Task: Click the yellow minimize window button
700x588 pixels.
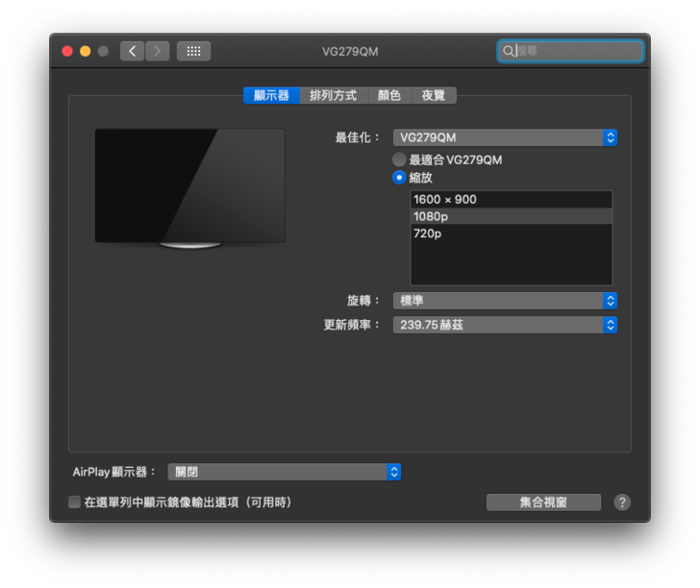Action: tap(85, 51)
